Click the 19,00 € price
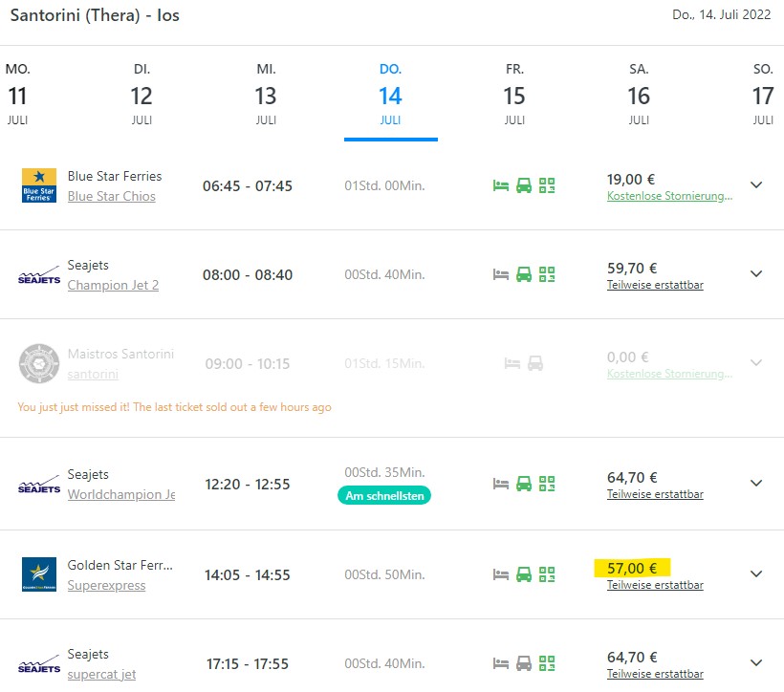This screenshot has height=692, width=784. [631, 179]
